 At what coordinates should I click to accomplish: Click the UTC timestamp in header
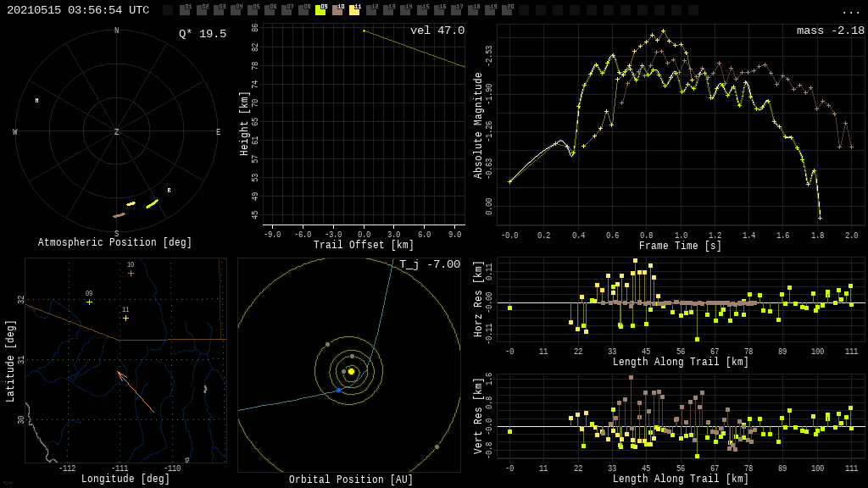click(x=78, y=10)
